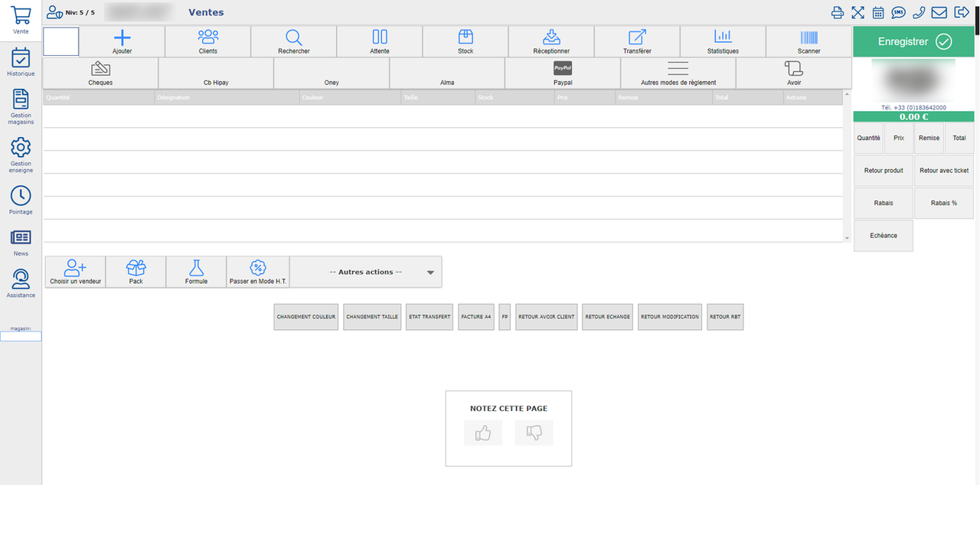Image resolution: width=980 pixels, height=551 pixels.
Task: Focus the magasin input field
Action: coord(21,337)
